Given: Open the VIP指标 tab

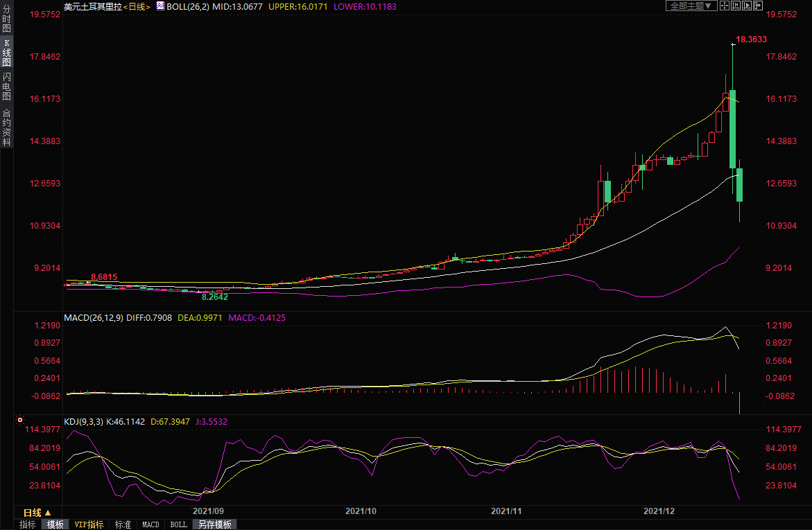Looking at the screenshot, I should [89, 524].
